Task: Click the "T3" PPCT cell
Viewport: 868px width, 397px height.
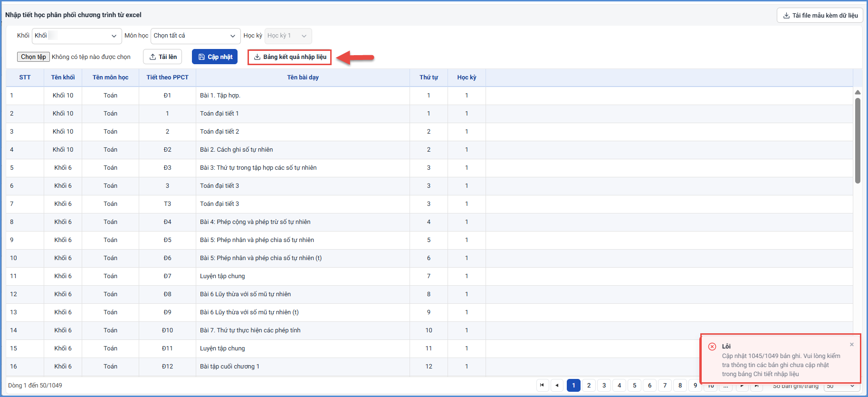Action: pos(167,204)
